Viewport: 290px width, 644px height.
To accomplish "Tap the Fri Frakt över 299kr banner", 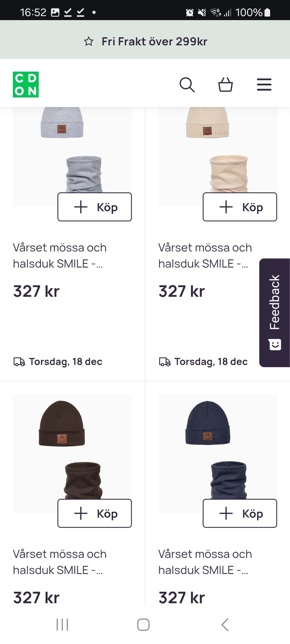I will [154, 41].
